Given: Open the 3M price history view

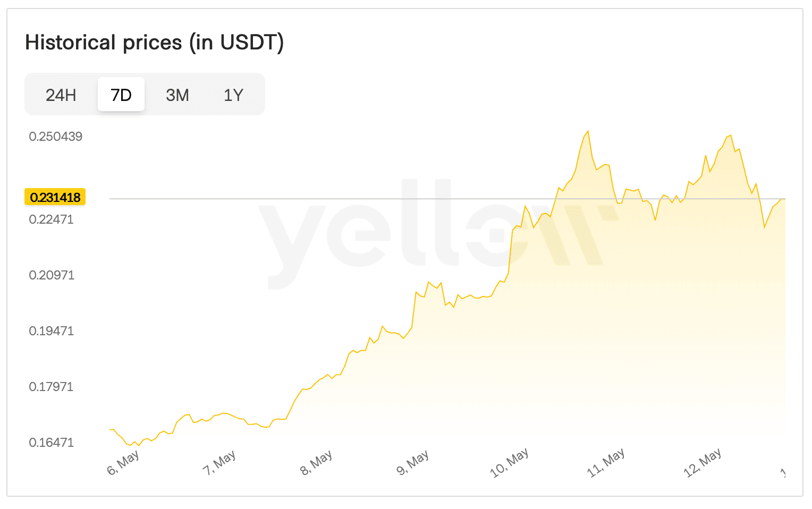Looking at the screenshot, I should click(x=177, y=95).
